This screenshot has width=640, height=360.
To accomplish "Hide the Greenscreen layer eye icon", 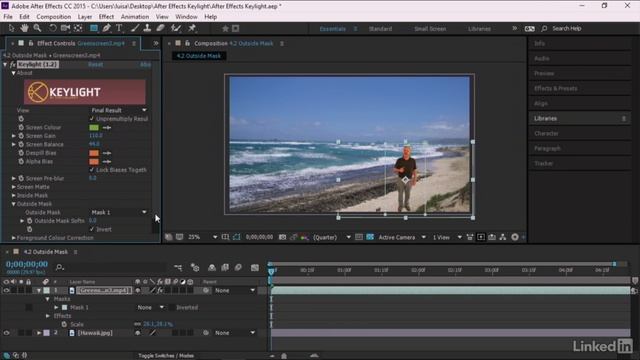I will click(x=6, y=291).
